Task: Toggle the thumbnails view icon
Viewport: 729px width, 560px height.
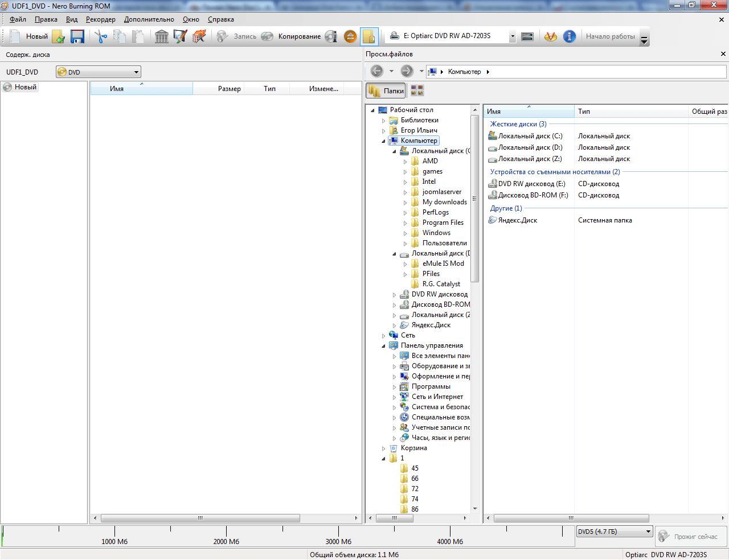Action: [417, 91]
